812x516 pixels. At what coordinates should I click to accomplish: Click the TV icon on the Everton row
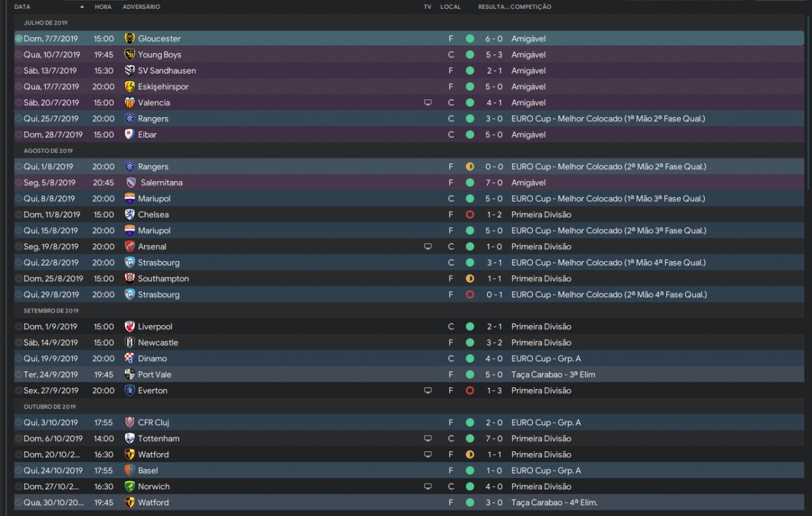tap(428, 390)
